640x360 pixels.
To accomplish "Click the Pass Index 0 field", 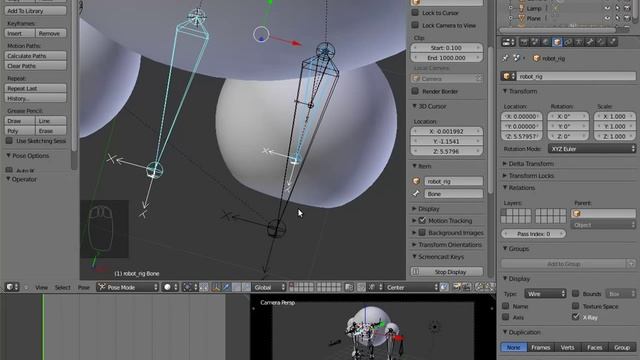I will (533, 234).
